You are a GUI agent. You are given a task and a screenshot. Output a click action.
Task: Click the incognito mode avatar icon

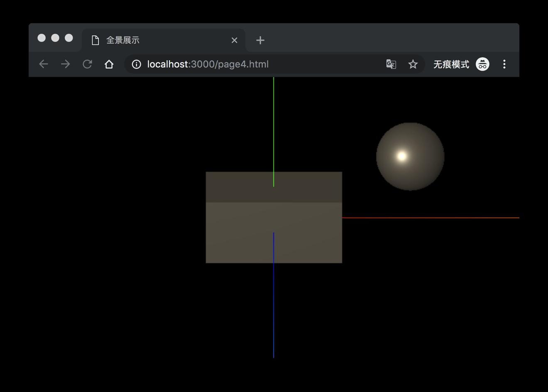click(x=482, y=64)
